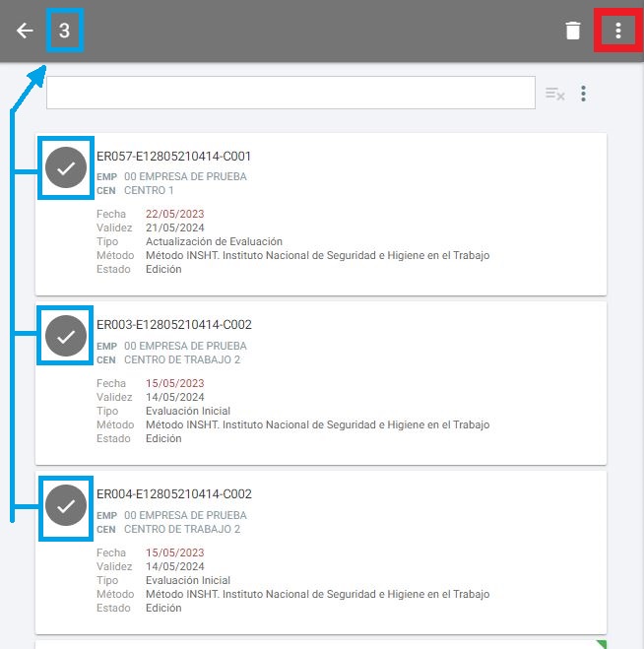The height and width of the screenshot is (649, 644).
Task: Open the teal three-dot menu beside search
Action: [x=584, y=94]
